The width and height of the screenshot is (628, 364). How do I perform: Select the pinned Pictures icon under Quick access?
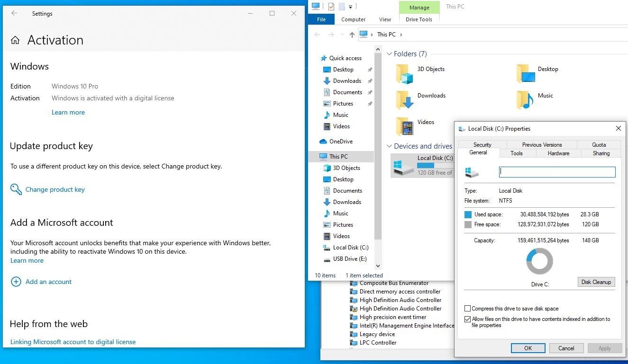coord(327,104)
